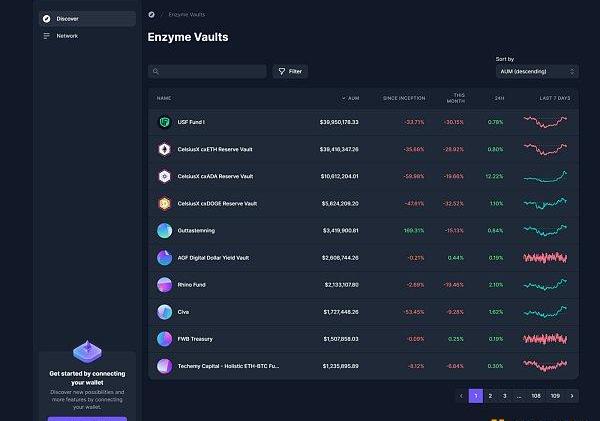Image resolution: width=600 pixels, height=421 pixels.
Task: Go to last page 109
Action: [555, 396]
